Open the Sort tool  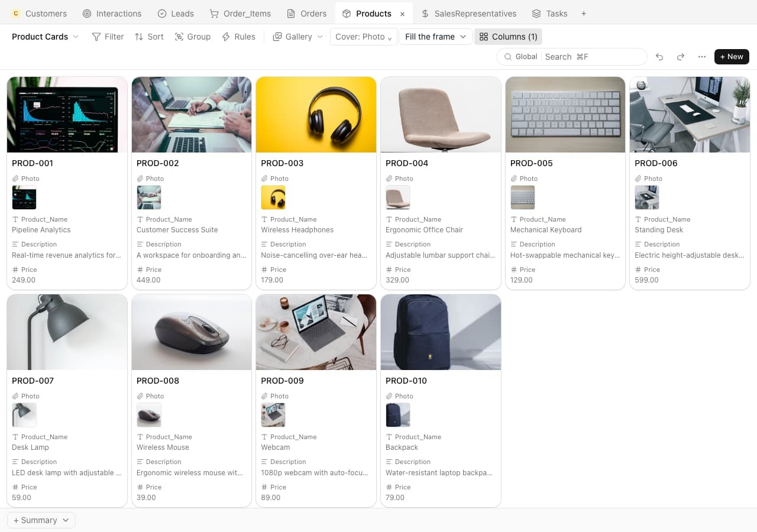click(149, 37)
